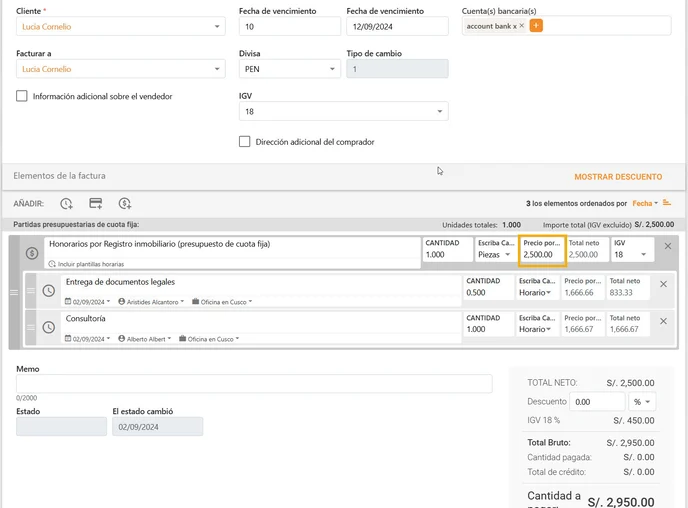This screenshot has width=688, height=508.
Task: Click CANTIDAD 0.500 in Entrega row
Action: pyautogui.click(x=487, y=287)
